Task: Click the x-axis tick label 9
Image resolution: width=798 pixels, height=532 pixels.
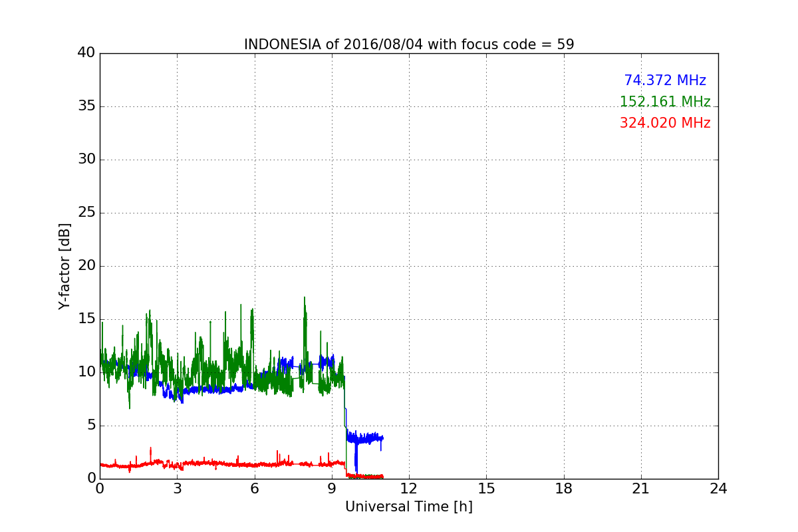Action: 332,489
